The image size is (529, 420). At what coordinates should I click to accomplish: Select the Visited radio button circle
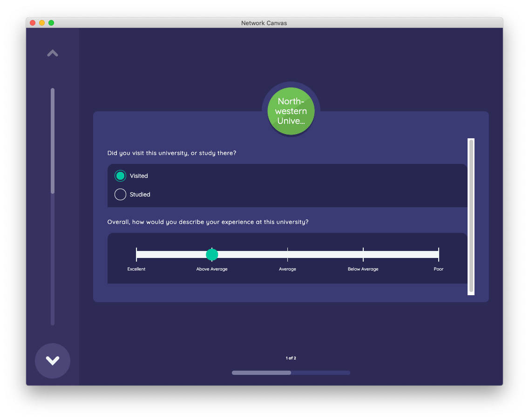(120, 176)
